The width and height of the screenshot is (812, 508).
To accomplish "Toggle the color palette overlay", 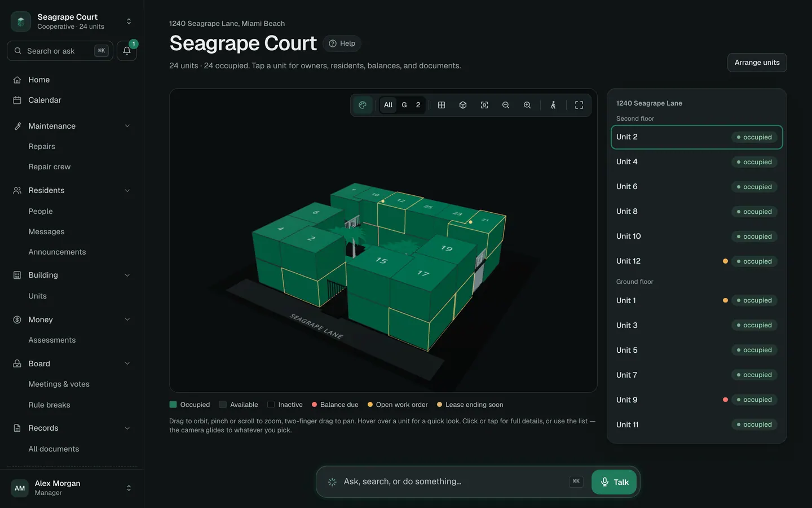I will click(x=363, y=105).
